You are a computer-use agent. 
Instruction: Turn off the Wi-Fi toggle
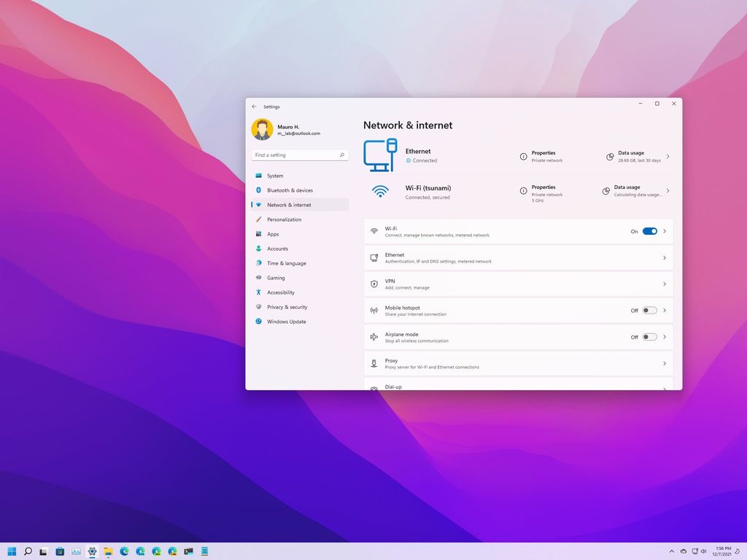coord(649,231)
